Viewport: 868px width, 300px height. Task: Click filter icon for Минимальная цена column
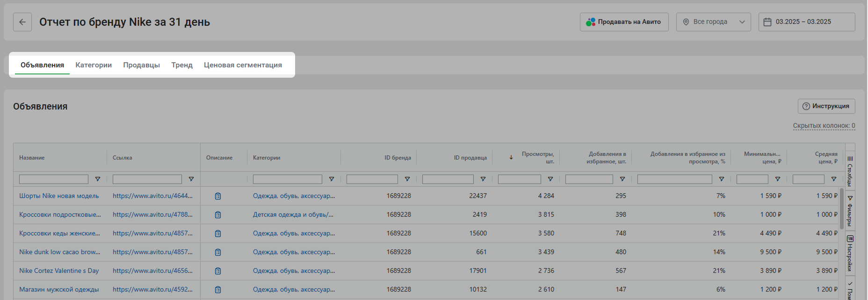pyautogui.click(x=778, y=179)
